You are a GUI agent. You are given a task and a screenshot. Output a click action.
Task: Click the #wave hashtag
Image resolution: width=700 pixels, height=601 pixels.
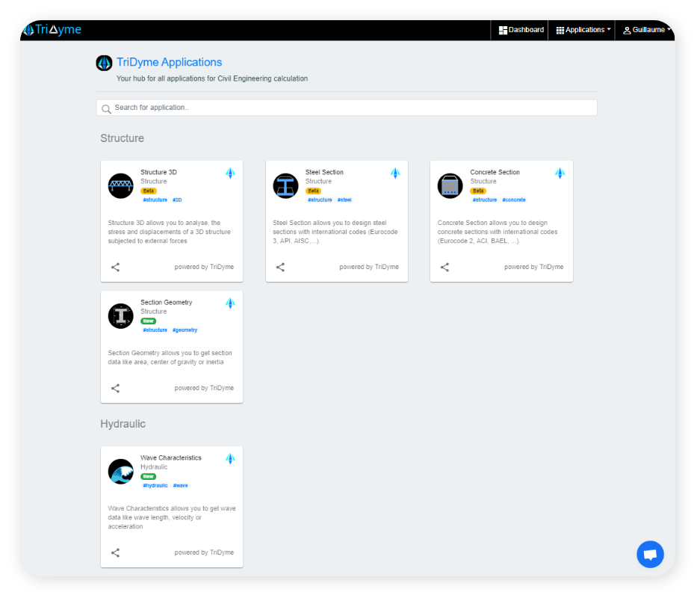[x=180, y=485]
